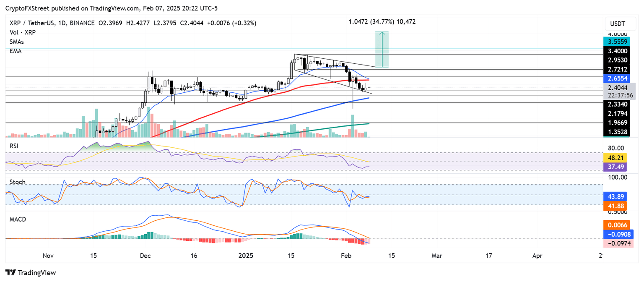Select the EMA indicator legend
644x282 pixels.
[15, 51]
